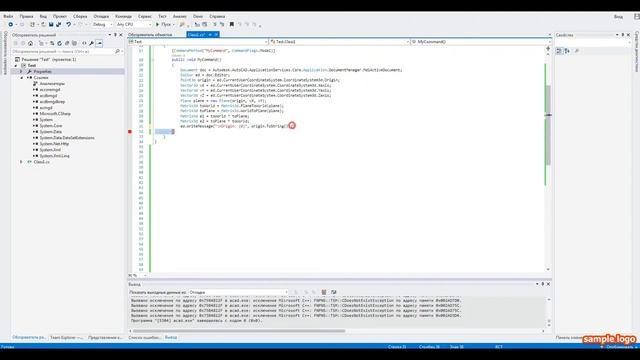The image size is (640, 360).
Task: Click the Undo arrow icon
Action: pyautogui.click(x=69, y=24)
